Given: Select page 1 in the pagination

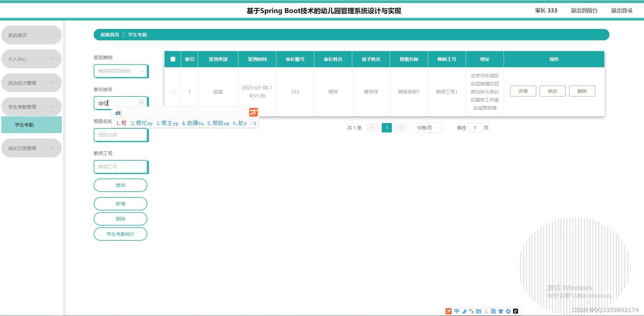Looking at the screenshot, I should 387,128.
